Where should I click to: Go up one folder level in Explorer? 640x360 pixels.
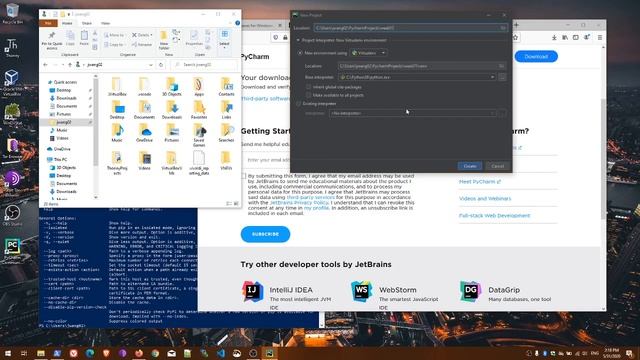click(70, 65)
